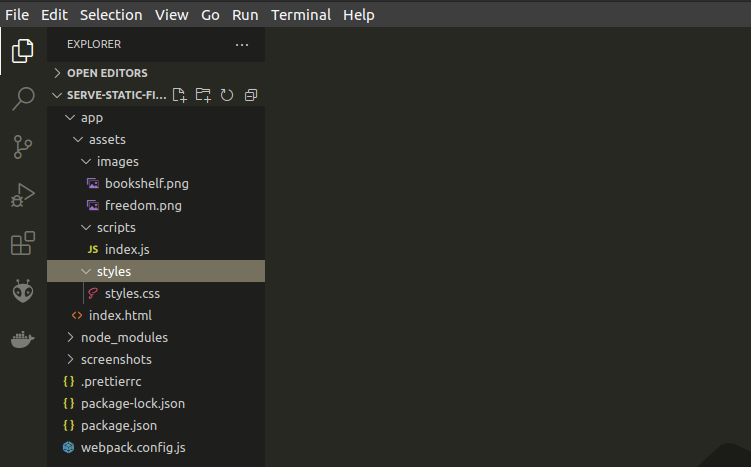Open the Run and Debug view

click(23, 195)
